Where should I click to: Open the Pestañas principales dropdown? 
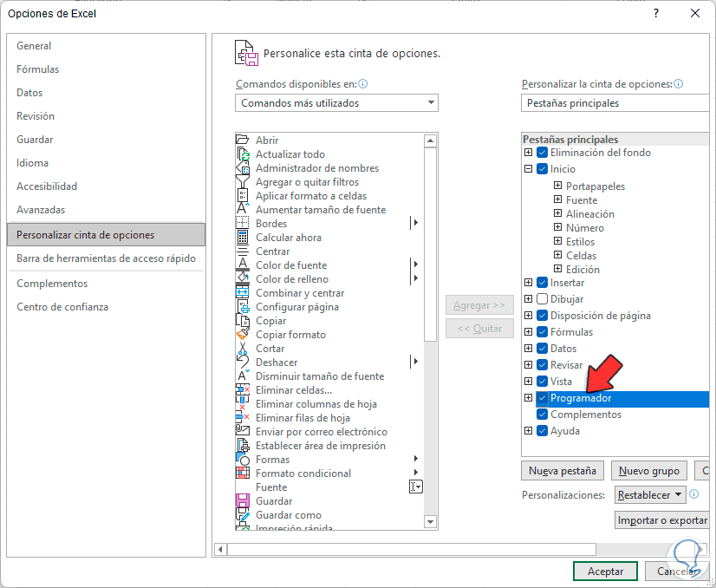click(615, 103)
